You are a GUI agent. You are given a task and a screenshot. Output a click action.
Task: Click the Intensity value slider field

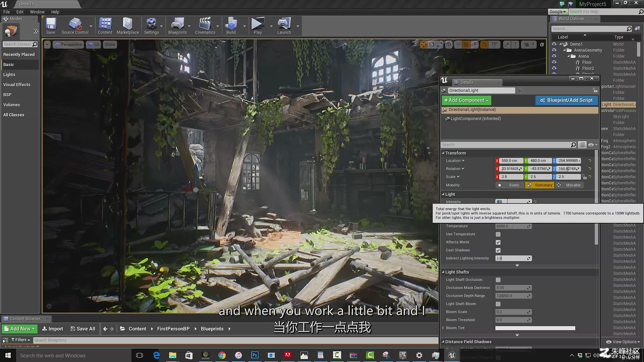click(514, 202)
